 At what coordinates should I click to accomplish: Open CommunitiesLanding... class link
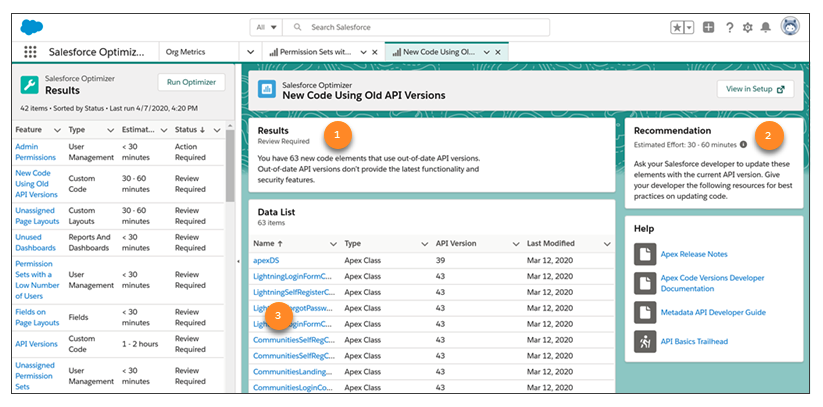(x=293, y=372)
